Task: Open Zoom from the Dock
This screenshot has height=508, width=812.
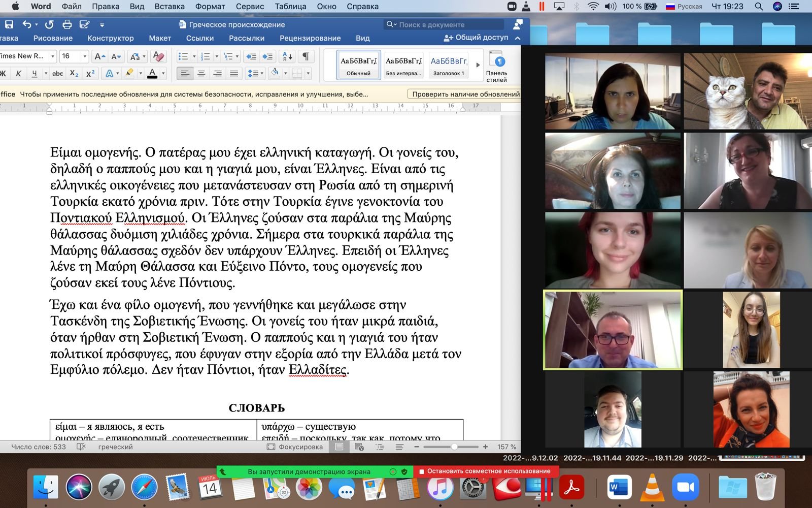Action: tap(685, 488)
